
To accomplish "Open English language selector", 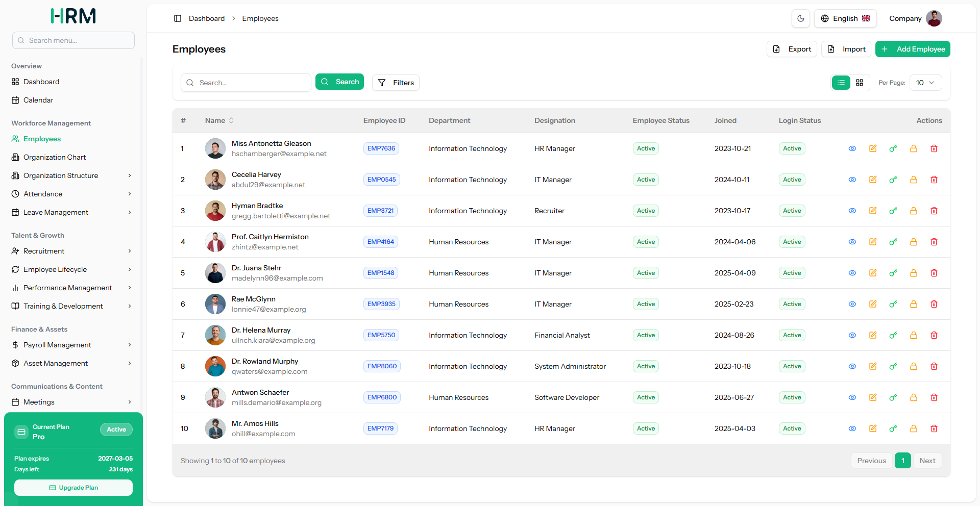I will [x=845, y=18].
